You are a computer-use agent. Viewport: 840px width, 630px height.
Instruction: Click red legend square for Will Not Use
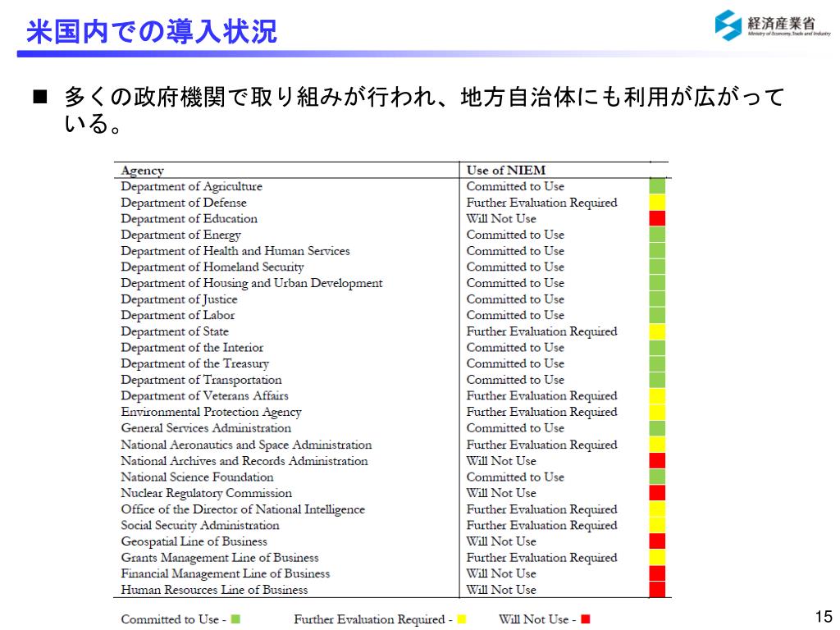click(586, 619)
